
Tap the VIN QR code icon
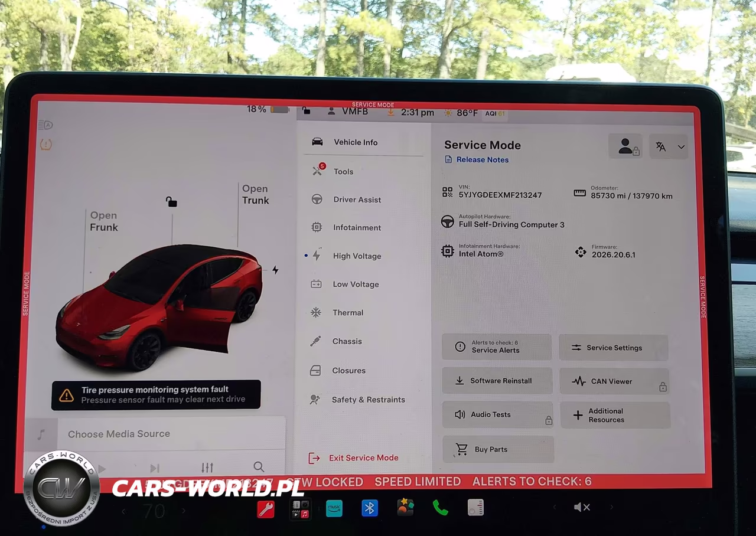click(448, 192)
